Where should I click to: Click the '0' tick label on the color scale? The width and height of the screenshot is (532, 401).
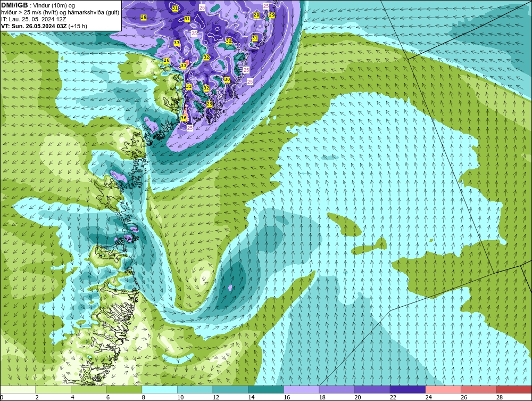(2, 397)
